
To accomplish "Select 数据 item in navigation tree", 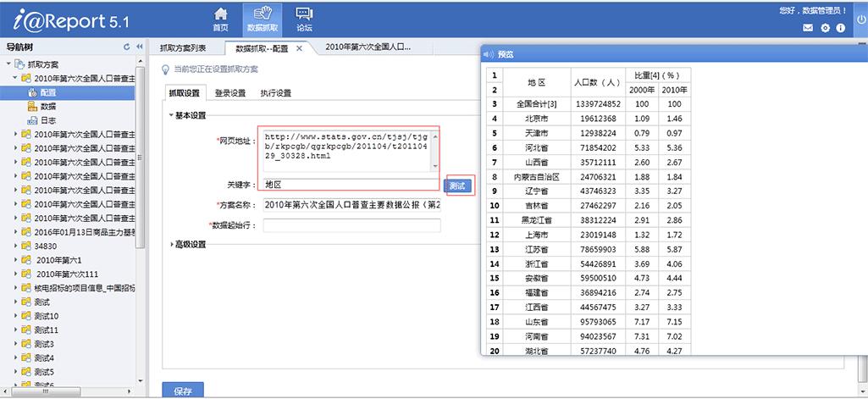I will coord(48,106).
